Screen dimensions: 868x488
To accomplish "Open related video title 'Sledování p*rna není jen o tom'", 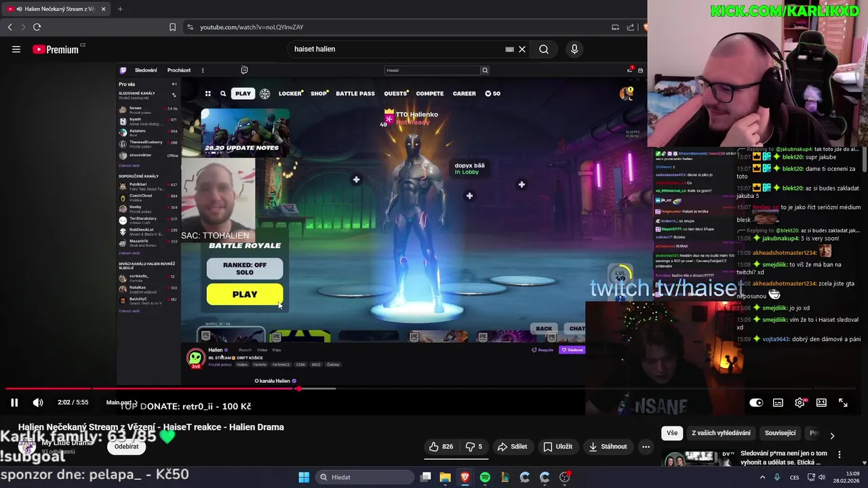I will pyautogui.click(x=783, y=457).
